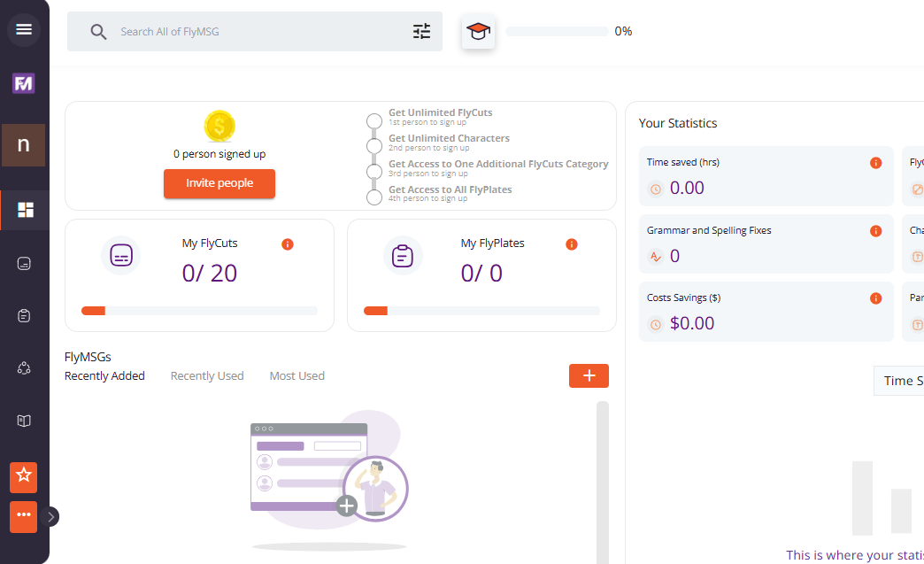The height and width of the screenshot is (564, 924).
Task: Open the Time S... chart dropdown
Action: click(x=898, y=381)
